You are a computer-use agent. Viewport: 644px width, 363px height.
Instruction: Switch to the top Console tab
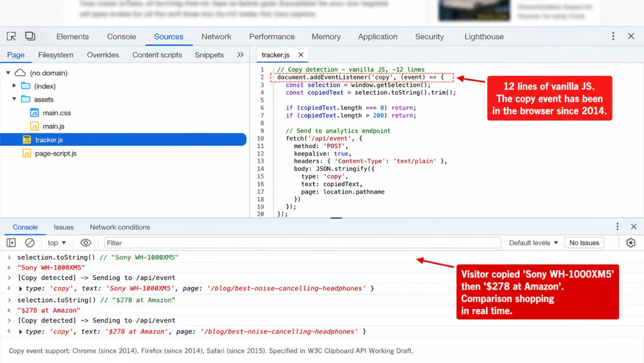click(x=122, y=37)
